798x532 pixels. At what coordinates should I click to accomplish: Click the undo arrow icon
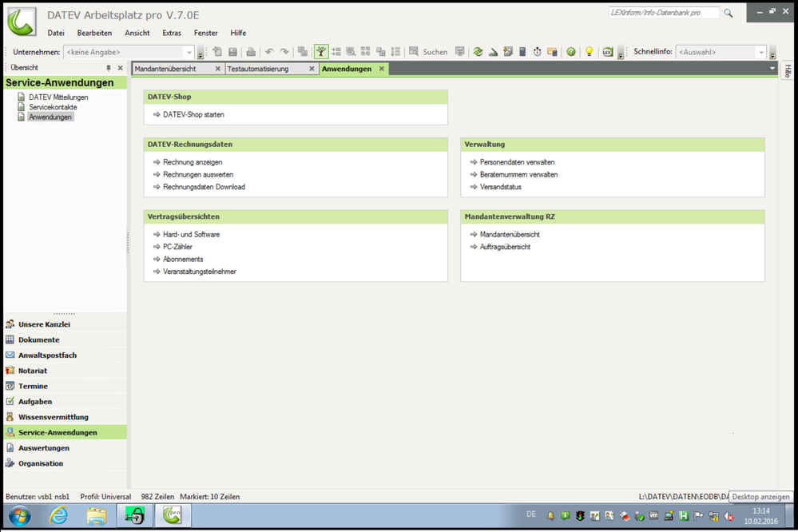point(270,51)
